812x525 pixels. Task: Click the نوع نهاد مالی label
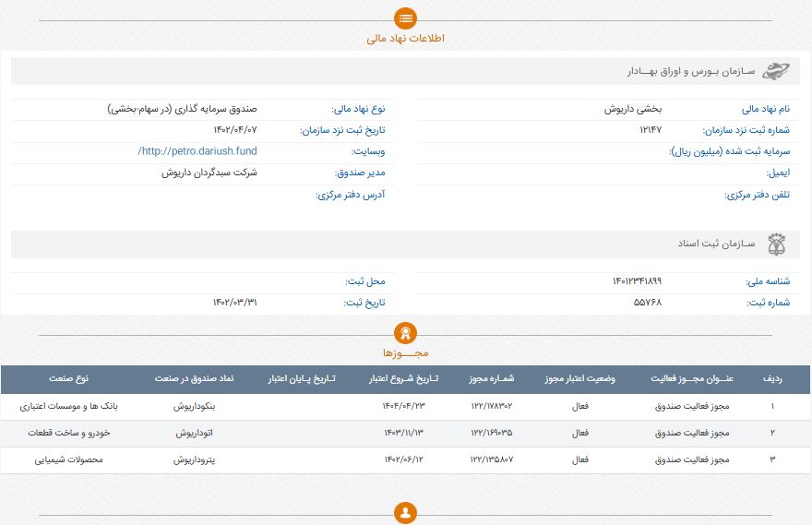(358, 109)
